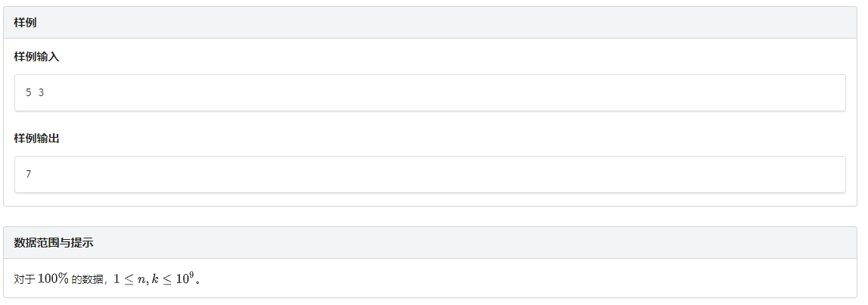This screenshot has width=868, height=305.
Task: Click the ≤ sign before the upper bound
Action: tap(168, 279)
